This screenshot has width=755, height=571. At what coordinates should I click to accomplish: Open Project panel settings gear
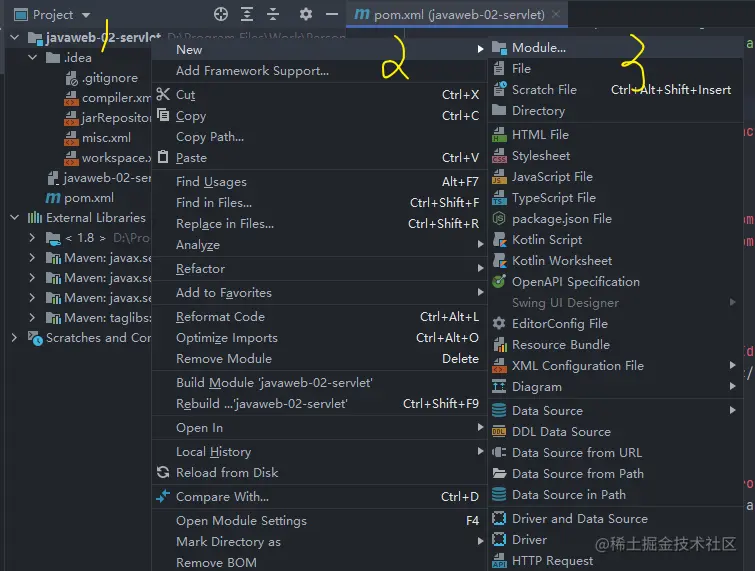pos(306,14)
